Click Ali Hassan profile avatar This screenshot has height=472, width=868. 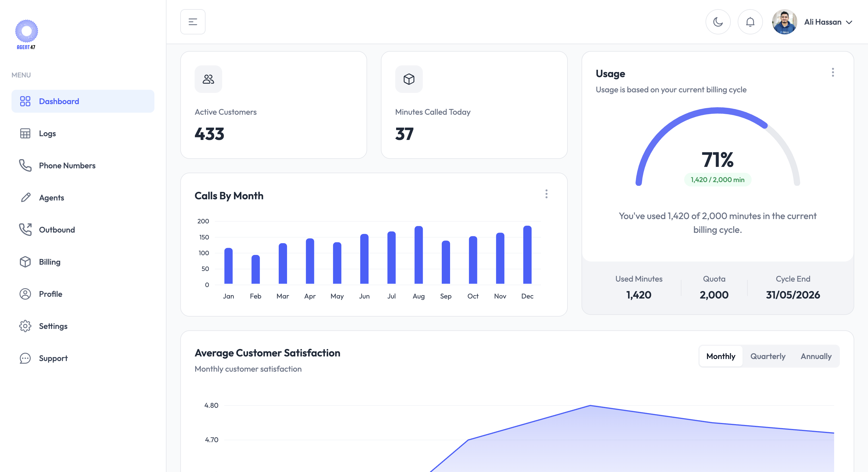coord(784,22)
